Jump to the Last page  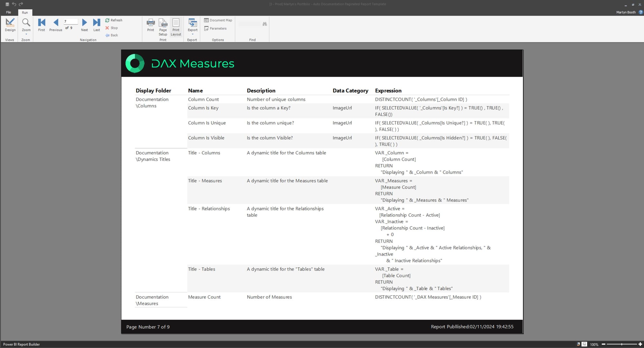pos(97,25)
